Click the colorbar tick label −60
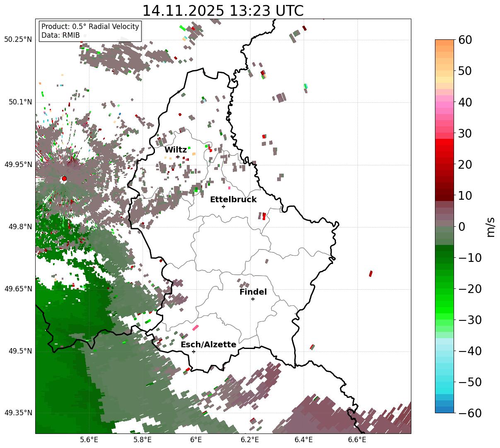The height and width of the screenshot is (448, 500). click(x=470, y=413)
